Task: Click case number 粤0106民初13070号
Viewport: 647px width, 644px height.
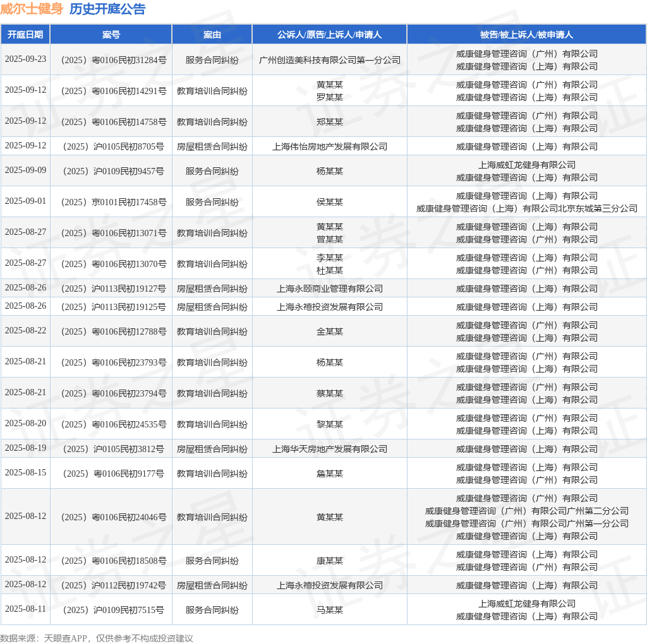Action: [x=114, y=264]
